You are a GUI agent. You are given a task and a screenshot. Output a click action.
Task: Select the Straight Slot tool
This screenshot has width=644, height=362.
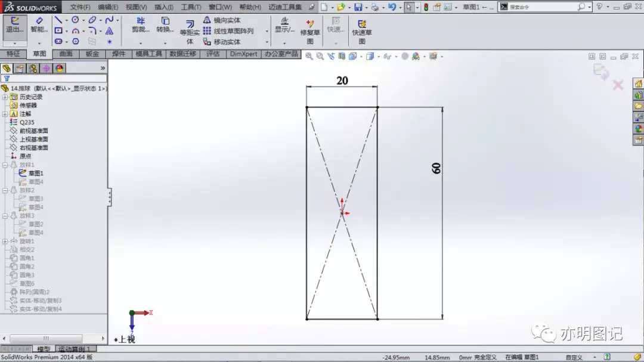[x=58, y=42]
